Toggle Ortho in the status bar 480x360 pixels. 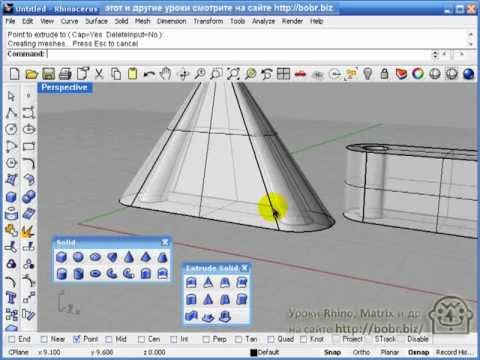[x=362, y=352]
